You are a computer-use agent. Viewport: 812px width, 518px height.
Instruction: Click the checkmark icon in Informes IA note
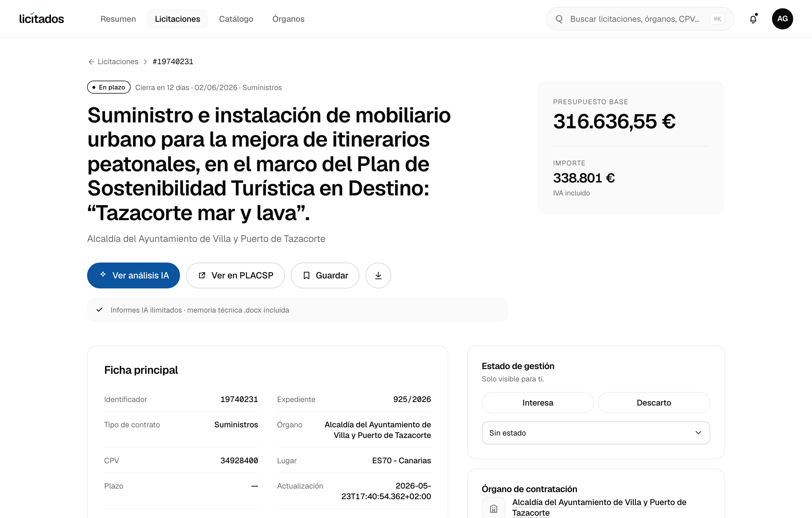click(x=99, y=310)
